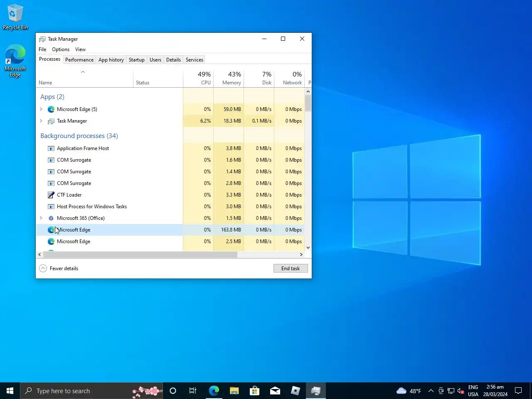The image size is (532, 399).
Task: Launch Microsoft Edge from the taskbar
Action: 214,391
